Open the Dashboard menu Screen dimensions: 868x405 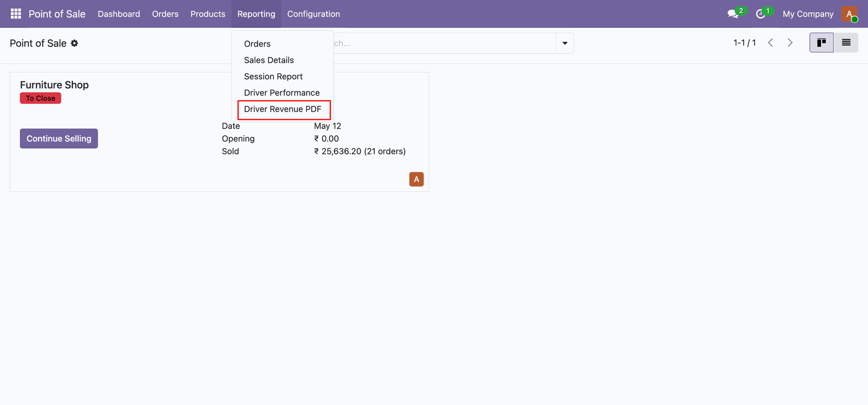119,14
